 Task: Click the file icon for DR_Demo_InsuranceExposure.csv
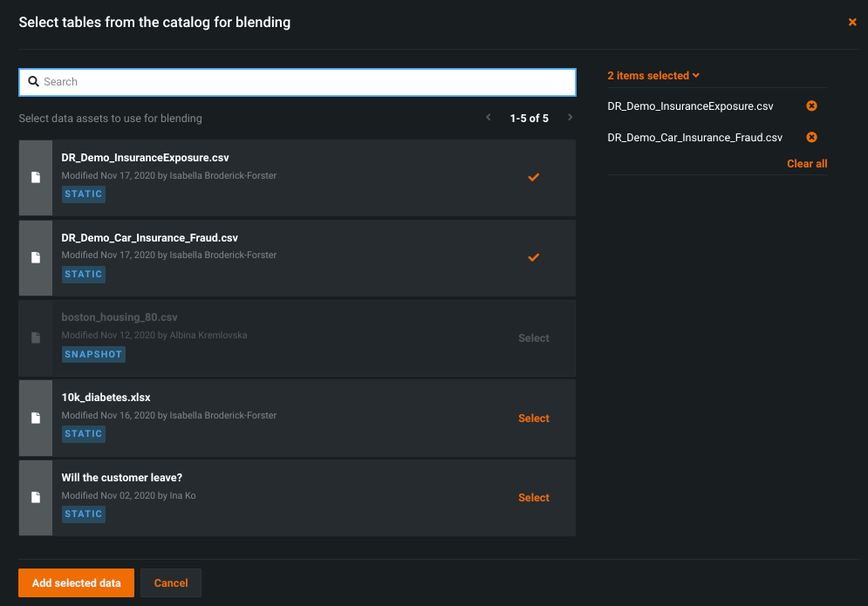tap(36, 177)
